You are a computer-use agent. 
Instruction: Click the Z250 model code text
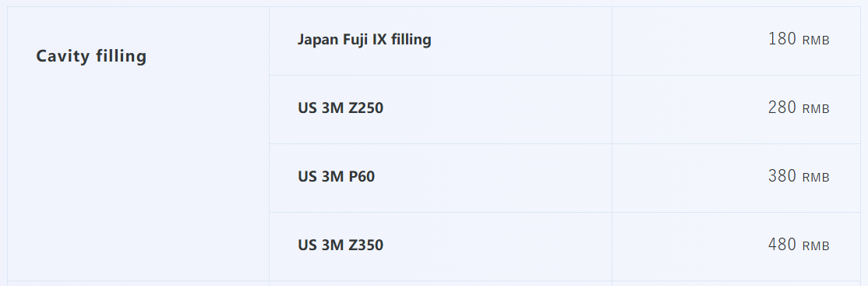pos(366,108)
